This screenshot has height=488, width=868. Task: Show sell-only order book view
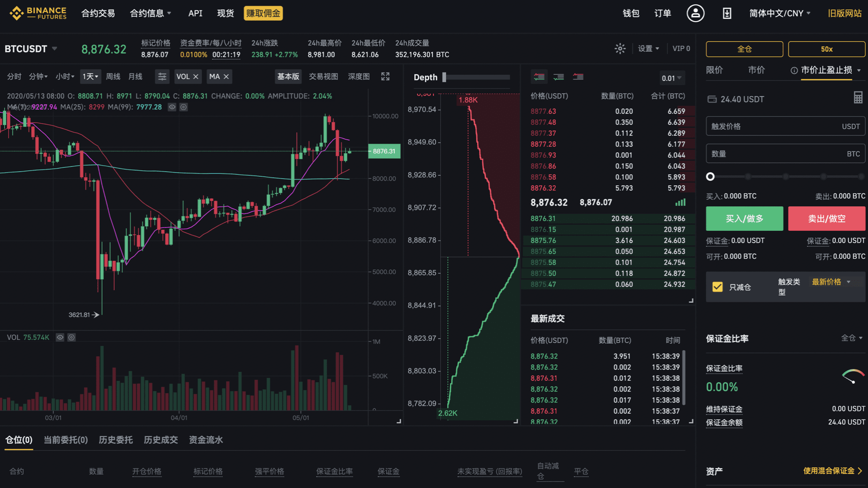578,77
